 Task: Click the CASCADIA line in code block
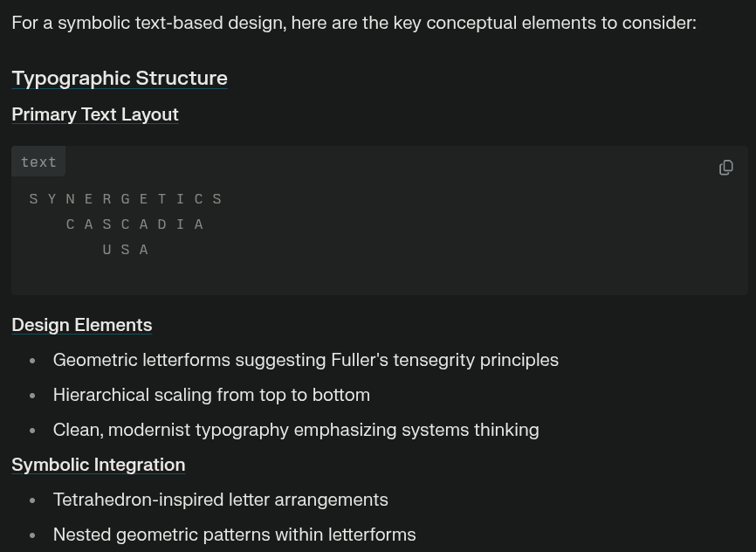134,224
